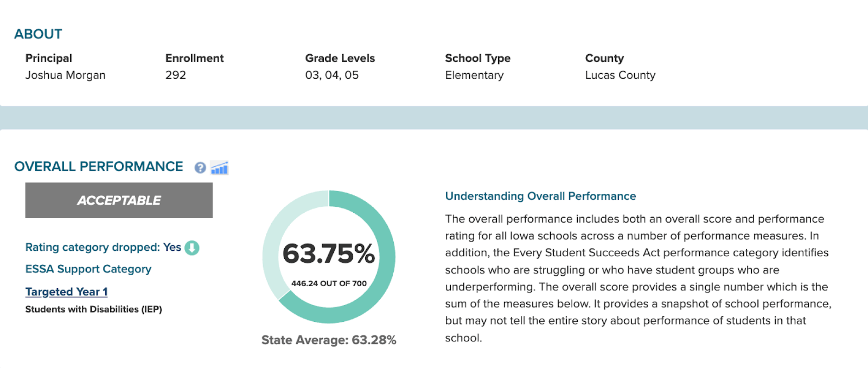The image size is (868, 368).
Task: Select the OVERALL PERFORMANCE section title
Action: pyautogui.click(x=99, y=167)
